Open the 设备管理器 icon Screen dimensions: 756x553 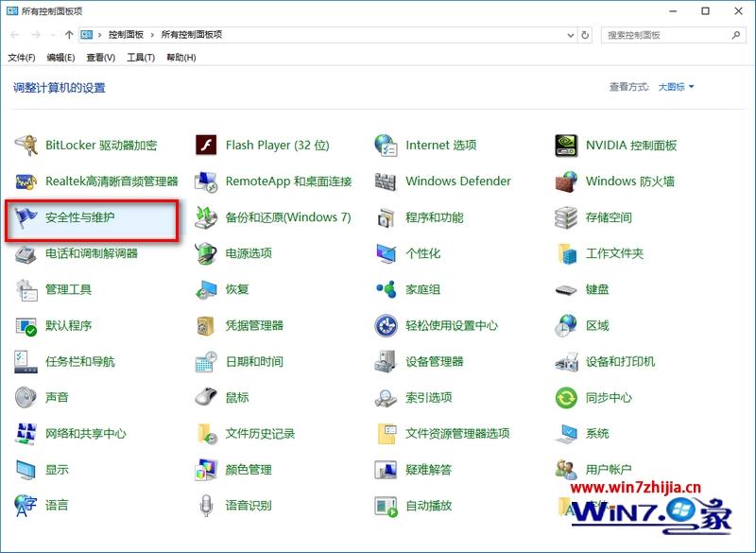pos(387,362)
